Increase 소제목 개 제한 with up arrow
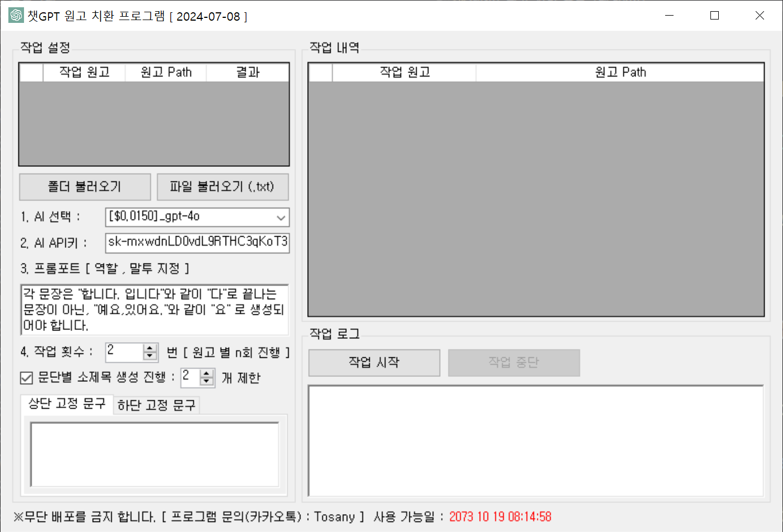Image resolution: width=783 pixels, height=532 pixels. click(207, 373)
